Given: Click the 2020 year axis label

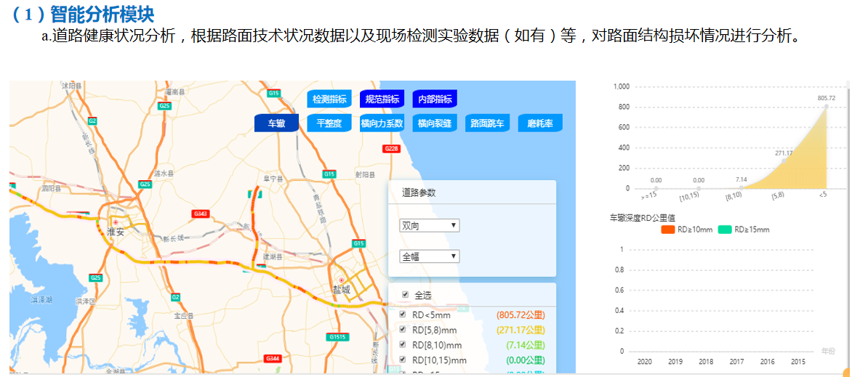Looking at the screenshot, I should (x=644, y=362).
